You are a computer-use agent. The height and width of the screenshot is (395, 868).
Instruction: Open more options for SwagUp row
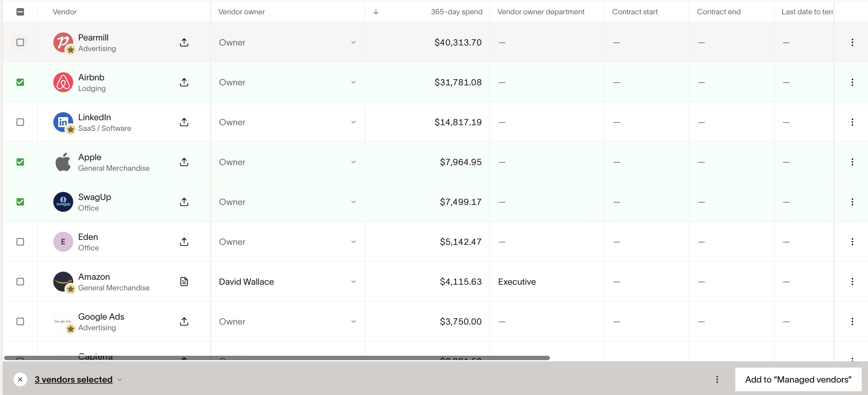(x=852, y=202)
